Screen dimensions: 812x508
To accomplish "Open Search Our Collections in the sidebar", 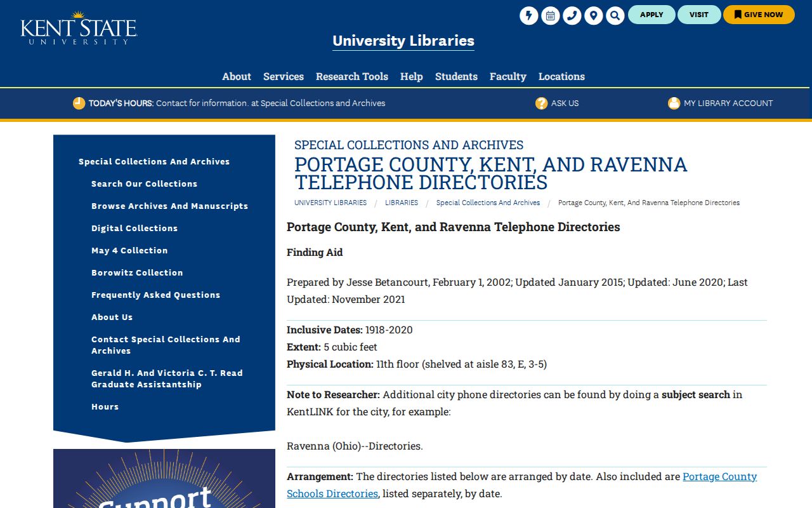I will pyautogui.click(x=145, y=184).
